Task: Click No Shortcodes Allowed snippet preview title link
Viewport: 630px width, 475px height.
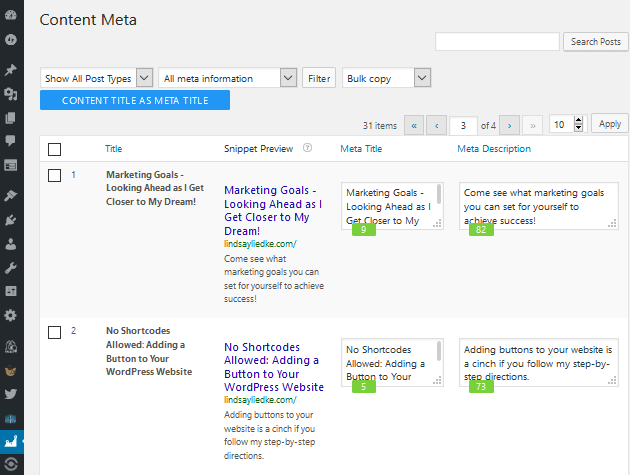Action: point(274,367)
